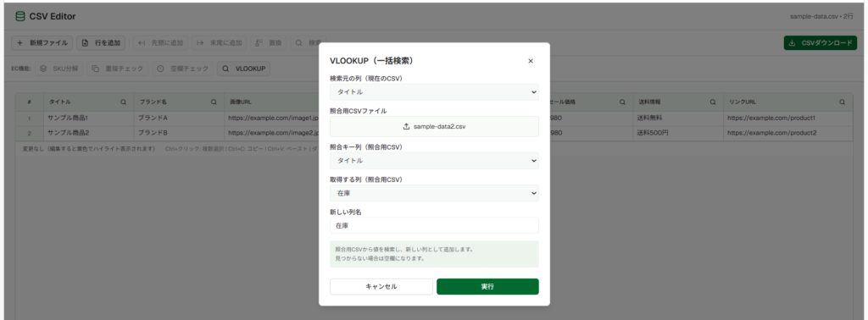Click the CSV Editor database logo icon
868x320 pixels.
click(x=20, y=17)
